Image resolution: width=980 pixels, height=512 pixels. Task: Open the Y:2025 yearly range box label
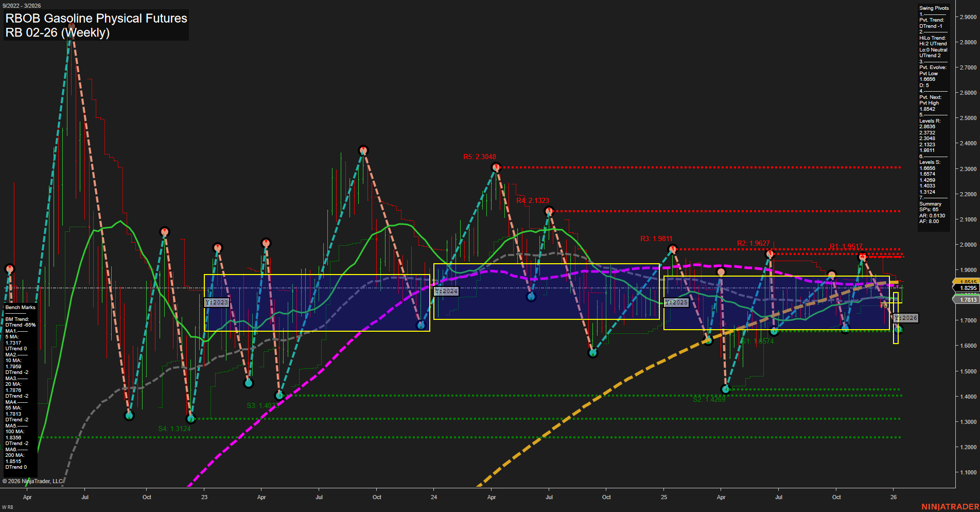(x=676, y=302)
